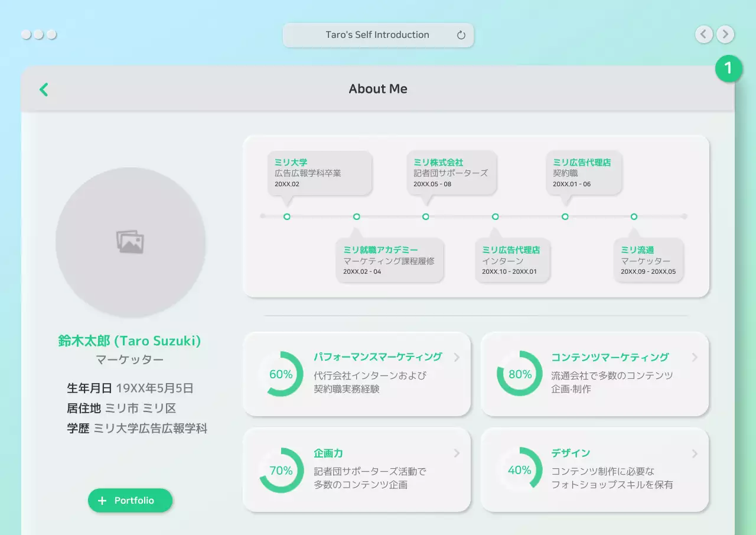The width and height of the screenshot is (756, 535).
Task: Click the reload icon in title bar
Action: pos(461,35)
